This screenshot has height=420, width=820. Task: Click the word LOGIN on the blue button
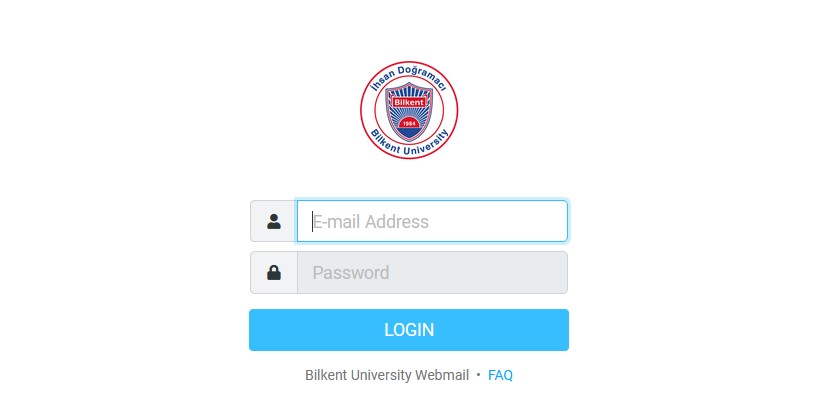point(409,330)
